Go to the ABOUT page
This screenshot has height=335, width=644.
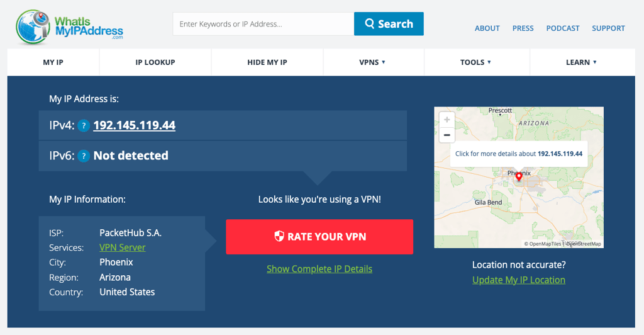pos(487,28)
